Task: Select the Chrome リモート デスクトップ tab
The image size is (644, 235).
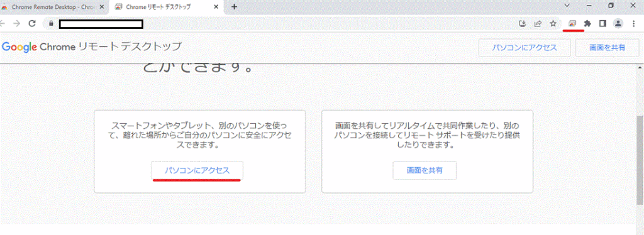Action: click(166, 8)
